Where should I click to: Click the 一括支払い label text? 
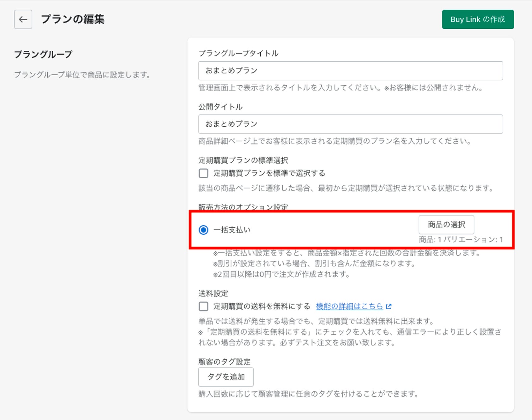tap(232, 230)
